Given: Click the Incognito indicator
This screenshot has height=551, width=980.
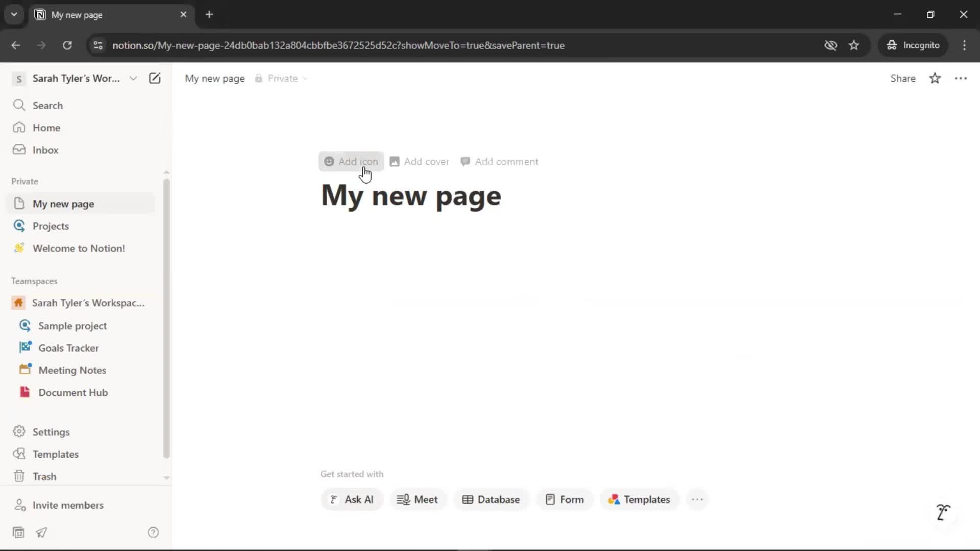Looking at the screenshot, I should [913, 45].
